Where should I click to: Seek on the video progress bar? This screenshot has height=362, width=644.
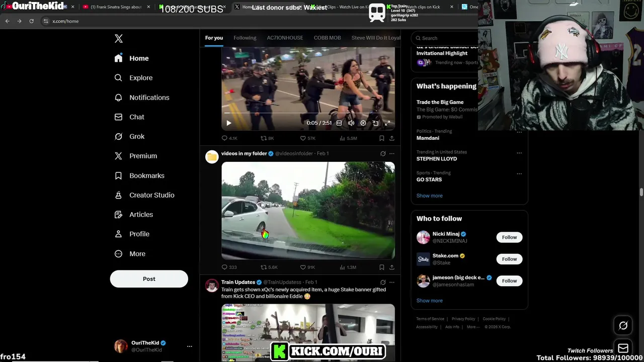tap(308, 114)
